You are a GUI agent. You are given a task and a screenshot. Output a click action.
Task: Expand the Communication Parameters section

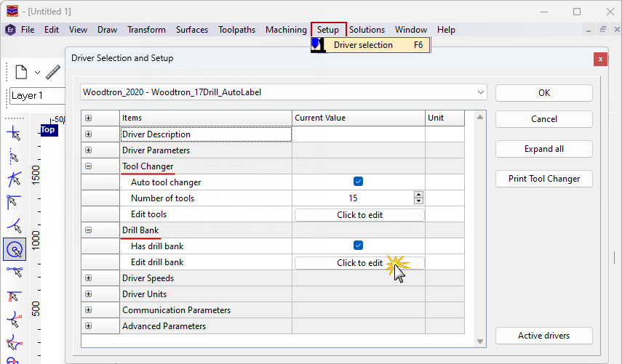(x=89, y=310)
